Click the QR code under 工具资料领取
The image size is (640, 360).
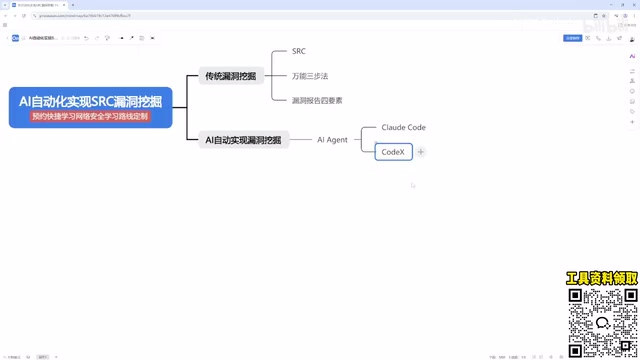[x=603, y=323]
